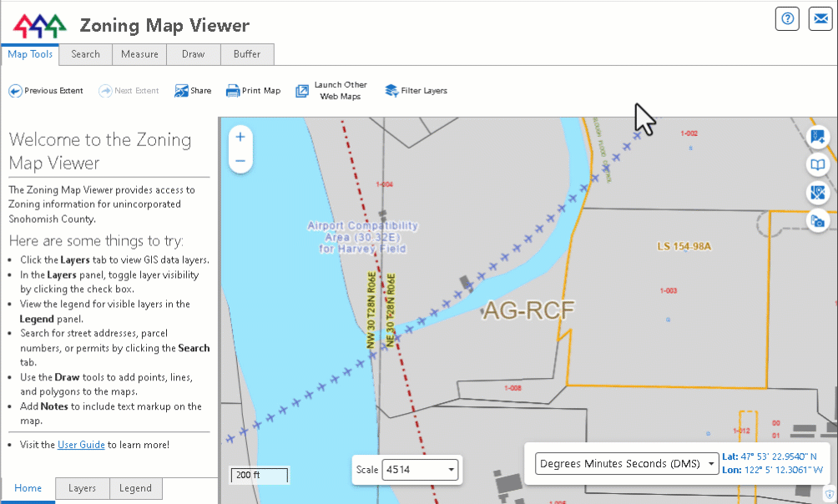Switch to the Draw tab
The width and height of the screenshot is (838, 504).
click(x=194, y=54)
